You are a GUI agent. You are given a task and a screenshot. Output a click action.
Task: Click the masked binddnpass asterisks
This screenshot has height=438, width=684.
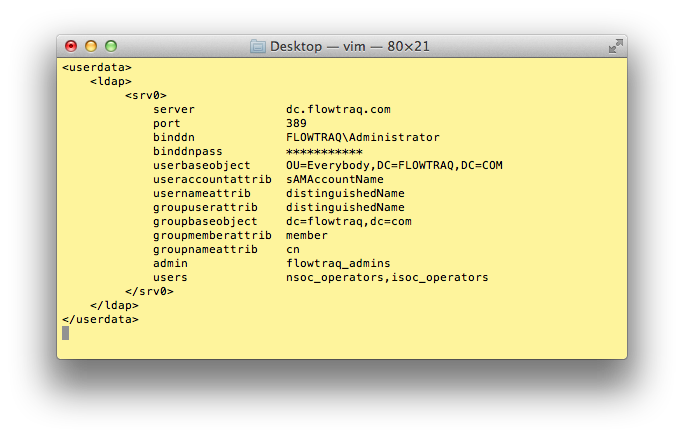point(324,152)
